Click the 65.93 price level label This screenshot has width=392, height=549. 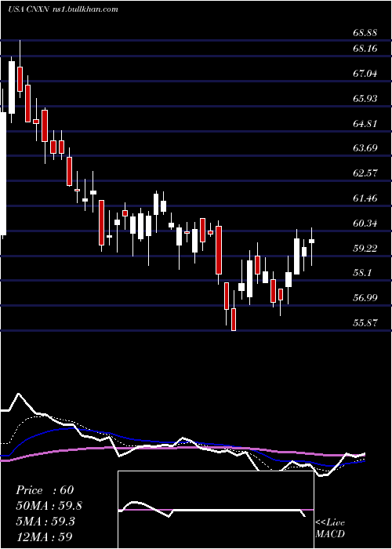click(x=365, y=99)
